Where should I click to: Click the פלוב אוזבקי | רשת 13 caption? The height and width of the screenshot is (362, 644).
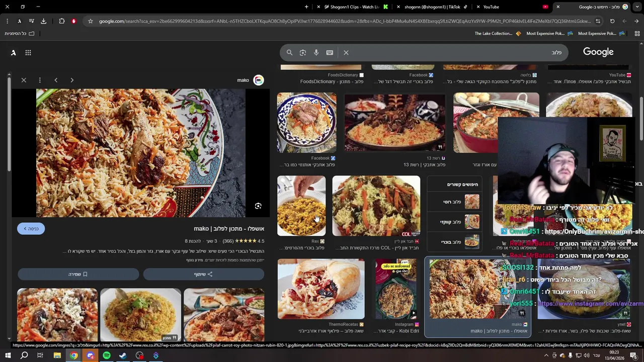424,164
